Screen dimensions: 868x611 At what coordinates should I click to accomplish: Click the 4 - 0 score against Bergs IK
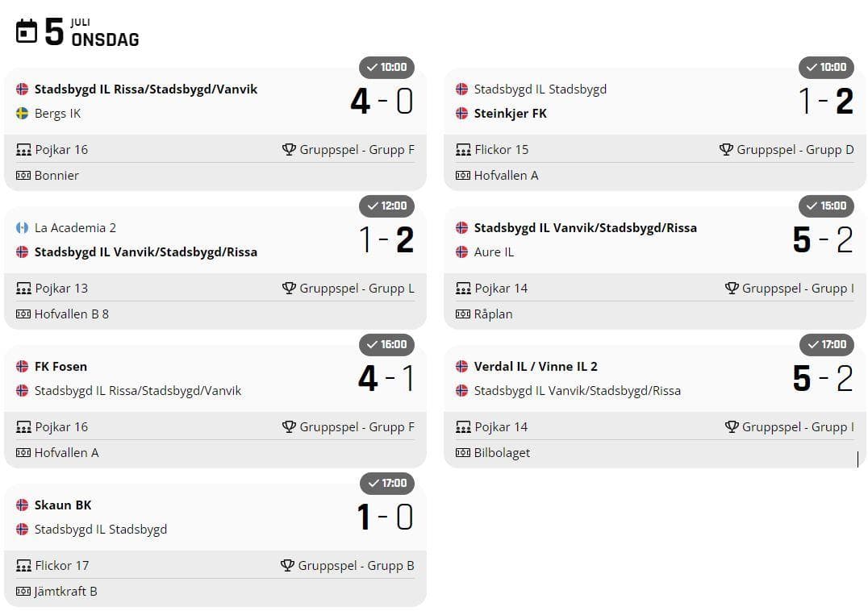pos(382,102)
